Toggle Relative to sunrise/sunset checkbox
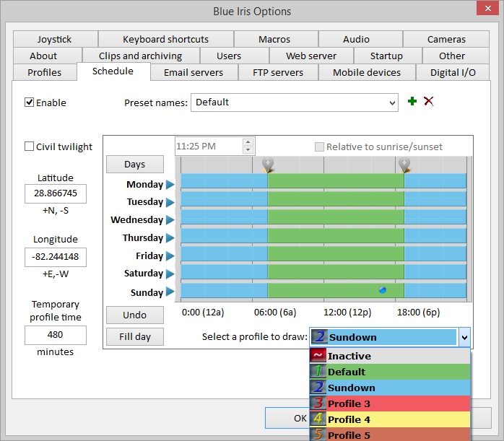Image resolution: width=504 pixels, height=441 pixels. point(319,147)
